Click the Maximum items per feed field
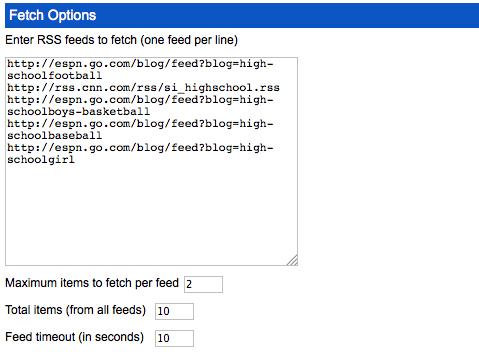 click(x=203, y=284)
